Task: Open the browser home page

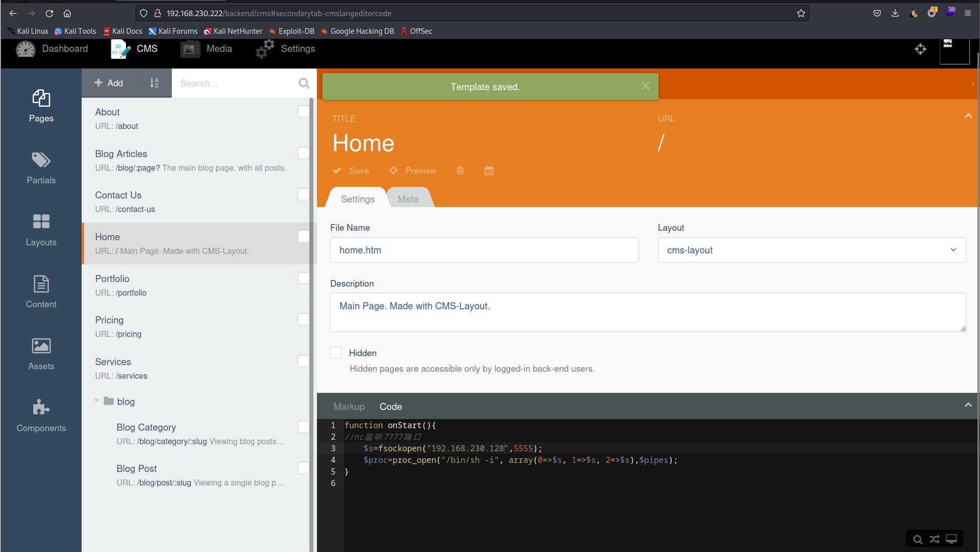Action: click(x=67, y=13)
